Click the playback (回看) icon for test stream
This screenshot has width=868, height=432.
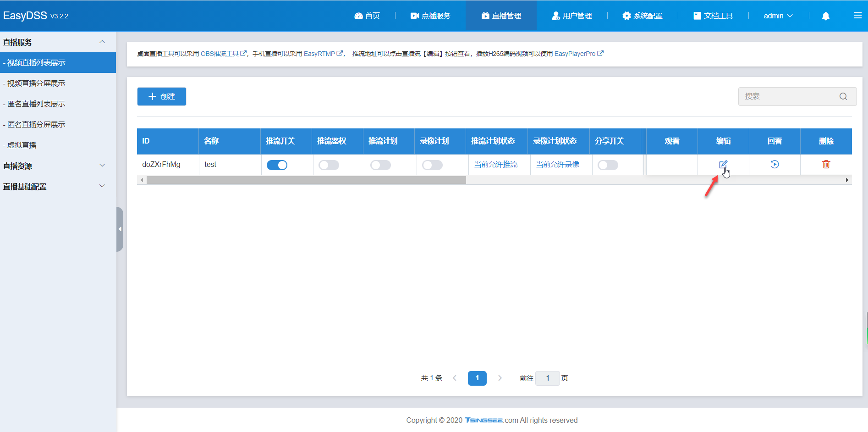(x=774, y=164)
